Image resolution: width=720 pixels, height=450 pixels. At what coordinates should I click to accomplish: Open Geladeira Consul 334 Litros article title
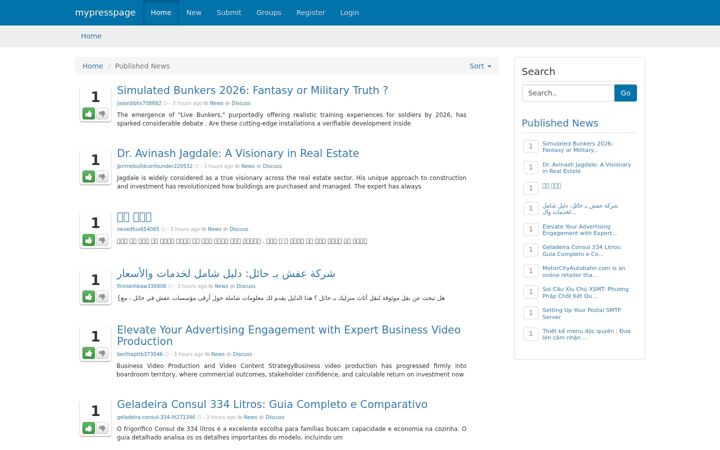click(272, 404)
